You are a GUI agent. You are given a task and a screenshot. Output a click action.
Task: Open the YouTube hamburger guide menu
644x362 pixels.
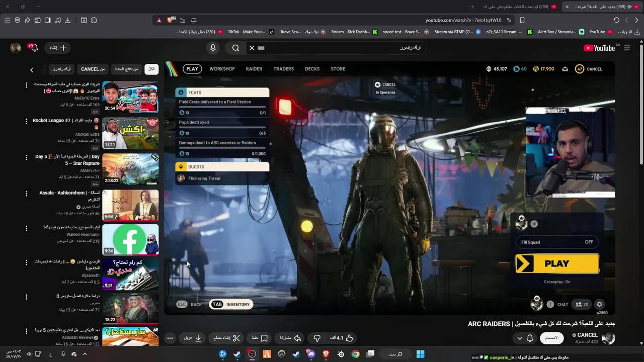click(627, 48)
